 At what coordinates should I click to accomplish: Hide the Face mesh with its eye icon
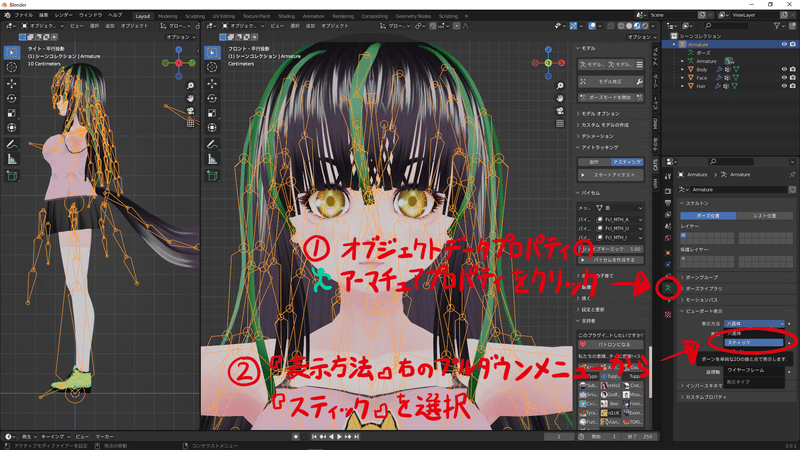(784, 78)
